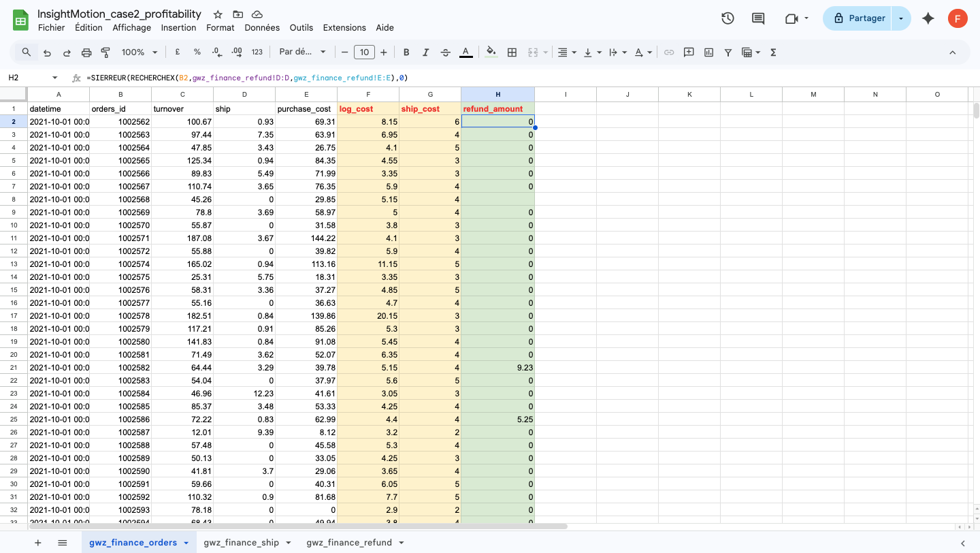Insert a chart
This screenshot has width=980, height=553.
(x=708, y=52)
